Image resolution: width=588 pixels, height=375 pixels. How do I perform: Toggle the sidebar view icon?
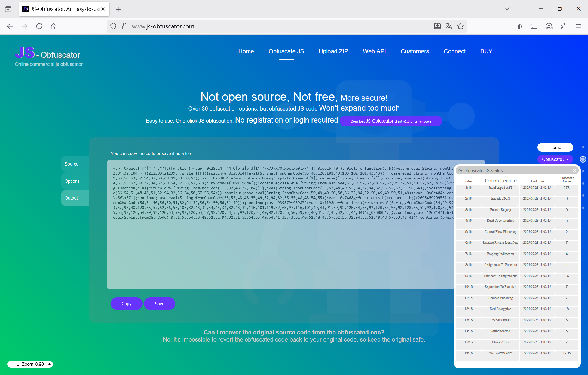coord(534,26)
